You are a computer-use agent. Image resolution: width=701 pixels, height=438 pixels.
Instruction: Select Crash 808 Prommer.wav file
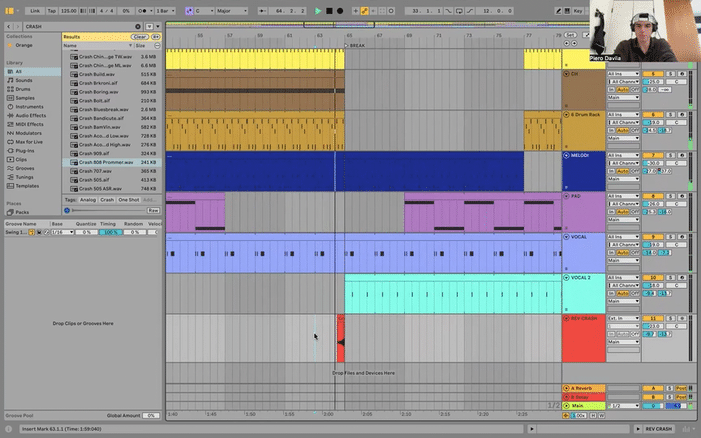(x=112, y=162)
